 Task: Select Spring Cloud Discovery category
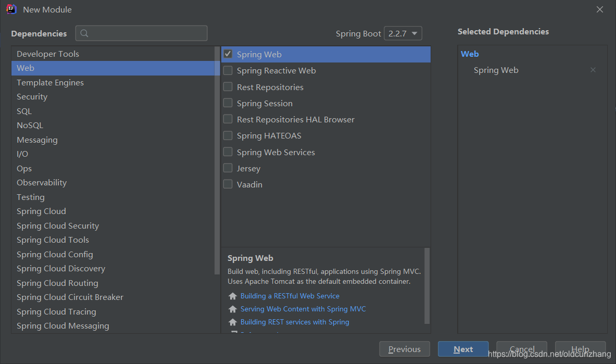point(113,269)
